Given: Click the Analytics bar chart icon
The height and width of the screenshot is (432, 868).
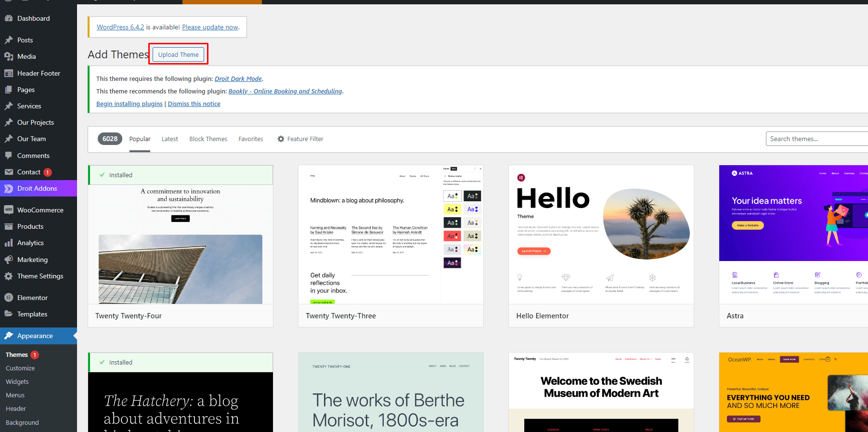Looking at the screenshot, I should 9,243.
